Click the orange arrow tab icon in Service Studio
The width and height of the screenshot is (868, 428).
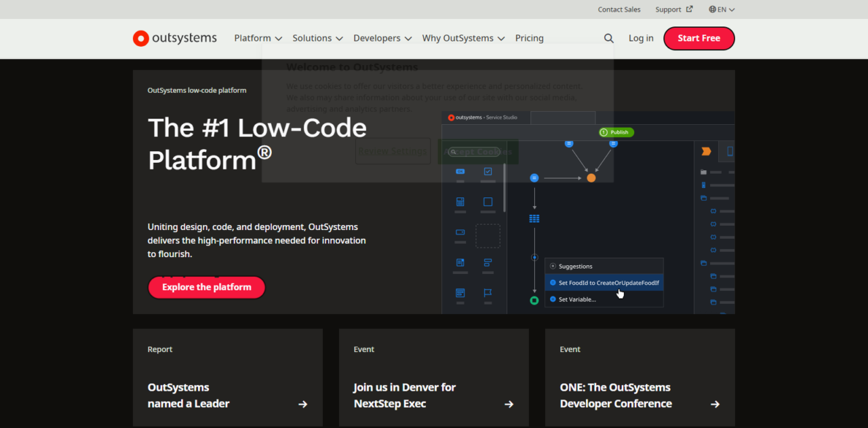706,151
